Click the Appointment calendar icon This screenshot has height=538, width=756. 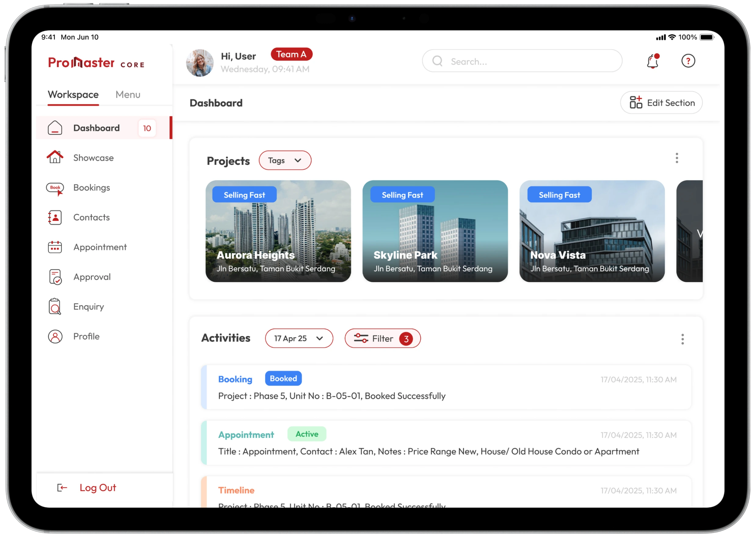pos(55,247)
